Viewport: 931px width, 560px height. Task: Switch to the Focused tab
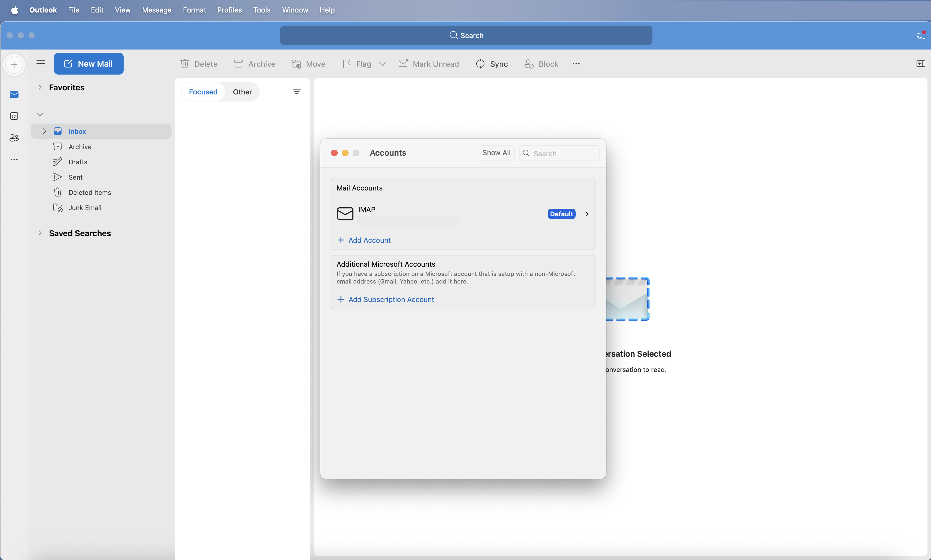click(x=203, y=92)
